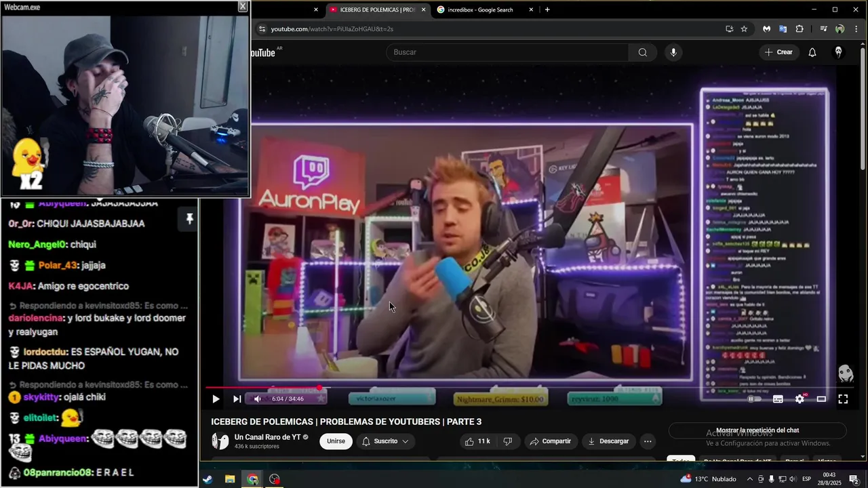Open YouTube notifications bell
The height and width of the screenshot is (488, 868).
[812, 52]
